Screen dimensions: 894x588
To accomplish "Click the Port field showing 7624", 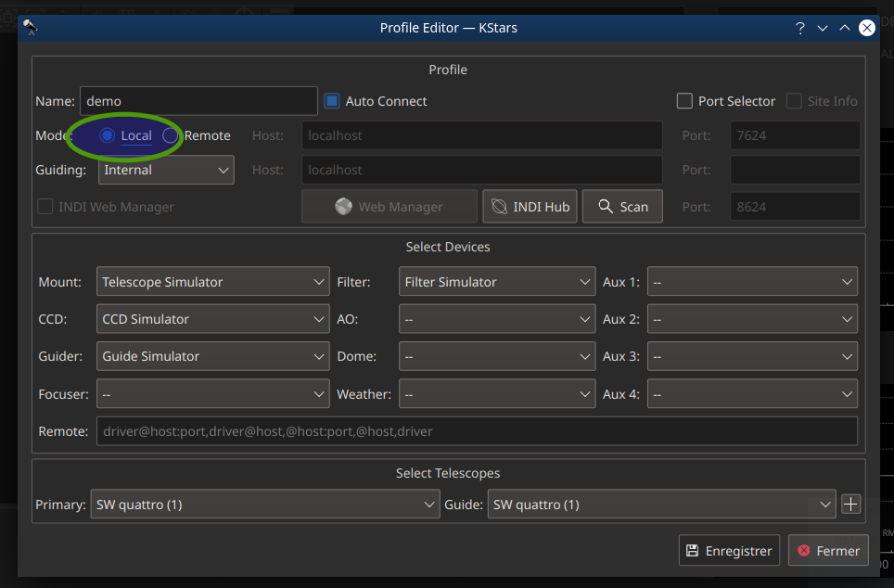I will tap(795, 135).
